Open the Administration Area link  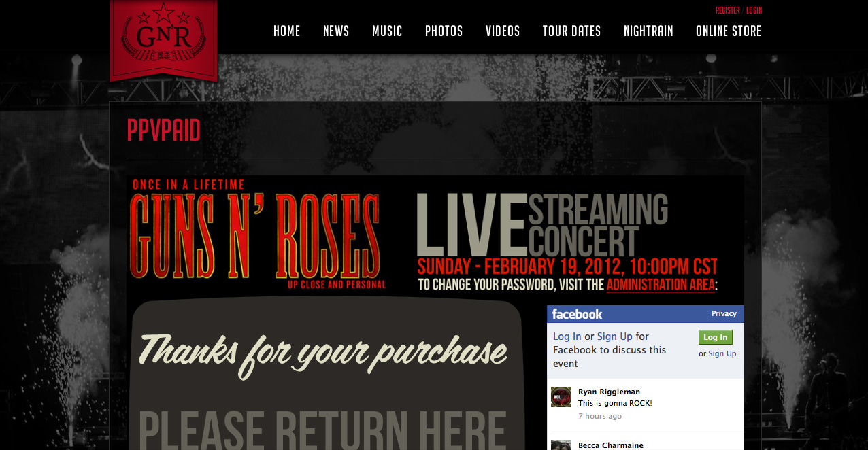click(661, 285)
